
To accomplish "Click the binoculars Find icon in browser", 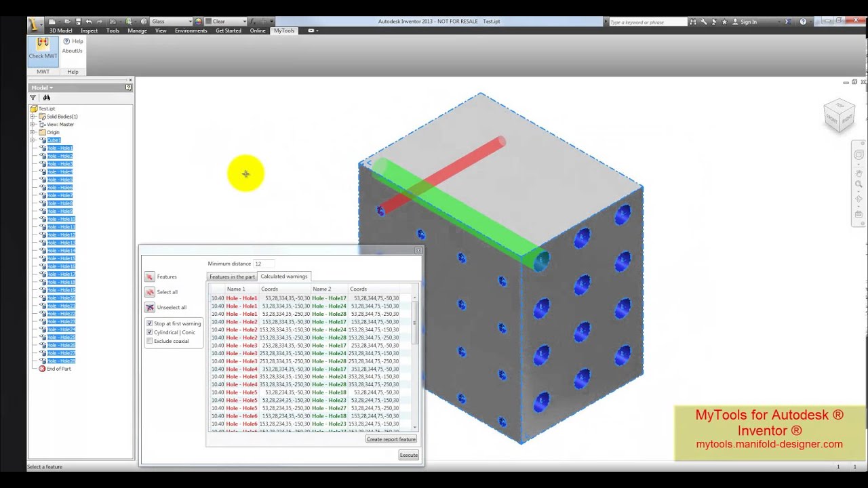I will click(x=46, y=98).
